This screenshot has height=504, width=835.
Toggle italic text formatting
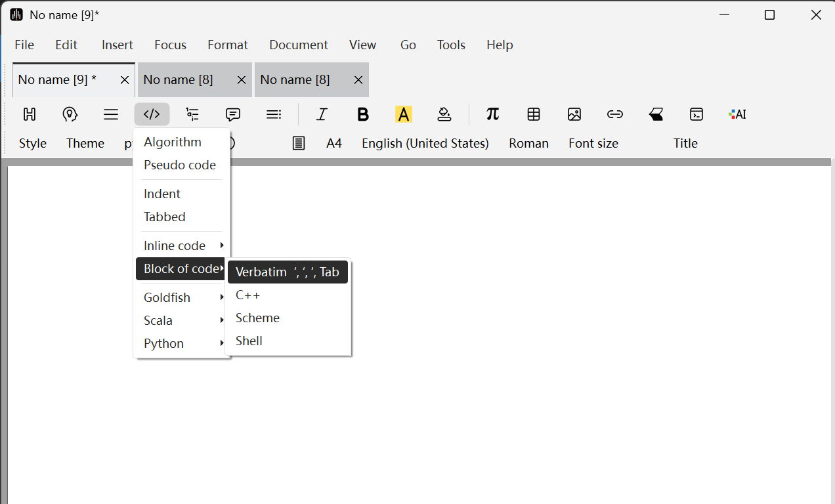[x=322, y=114]
